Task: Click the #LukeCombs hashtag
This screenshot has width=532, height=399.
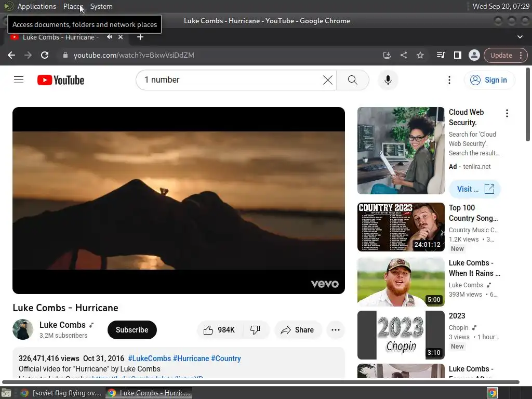Action: point(149,358)
